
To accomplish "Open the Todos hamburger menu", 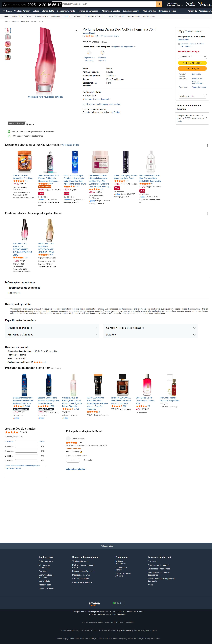I will pyautogui.click(x=7, y=11).
